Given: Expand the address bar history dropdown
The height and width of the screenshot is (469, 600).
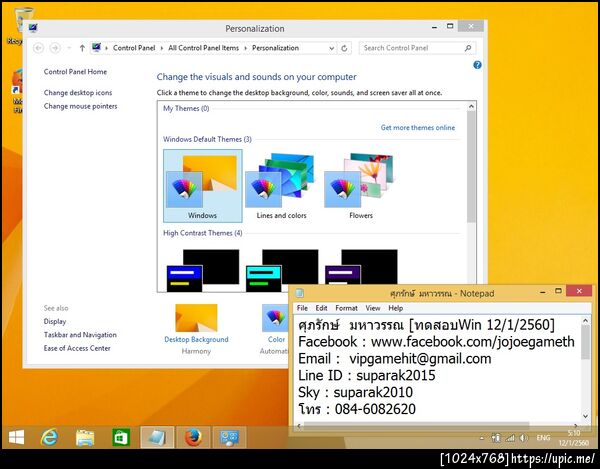Looking at the screenshot, I should point(331,48).
